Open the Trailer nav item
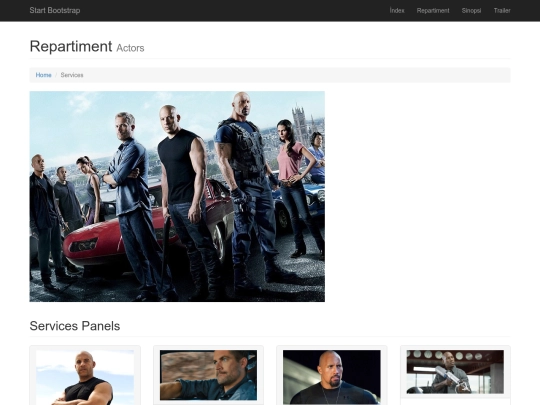The height and width of the screenshot is (405, 540). coord(502,11)
